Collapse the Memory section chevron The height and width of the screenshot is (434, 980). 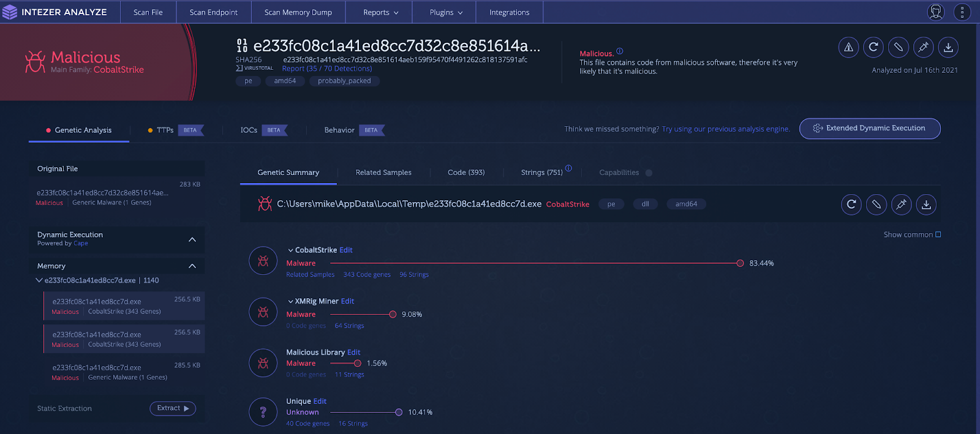pyautogui.click(x=192, y=266)
